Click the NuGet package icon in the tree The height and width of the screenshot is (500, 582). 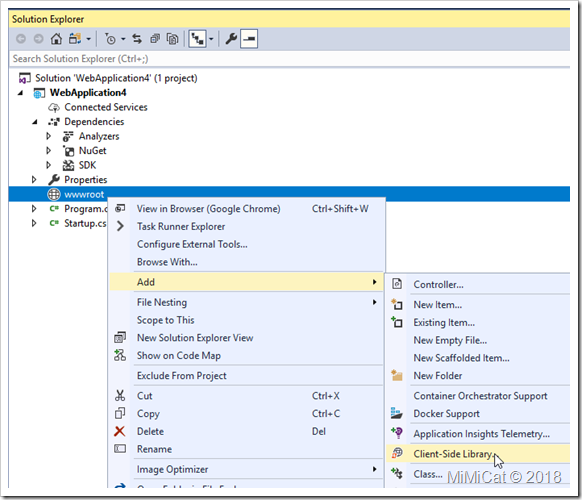68,151
